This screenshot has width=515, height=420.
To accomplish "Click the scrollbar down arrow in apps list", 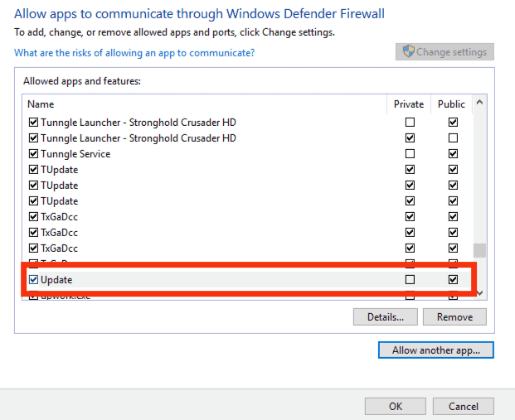I will (x=480, y=293).
